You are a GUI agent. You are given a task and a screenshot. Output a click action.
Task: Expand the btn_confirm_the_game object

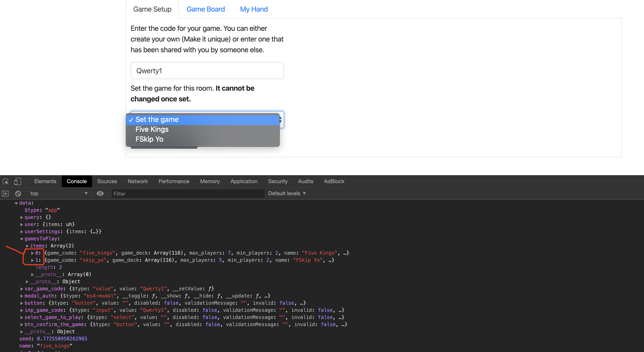click(x=22, y=325)
